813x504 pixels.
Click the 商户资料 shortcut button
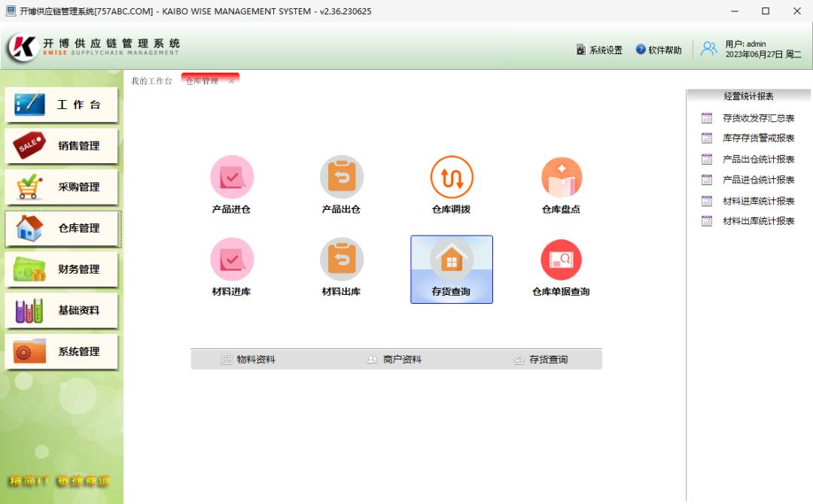(x=394, y=360)
